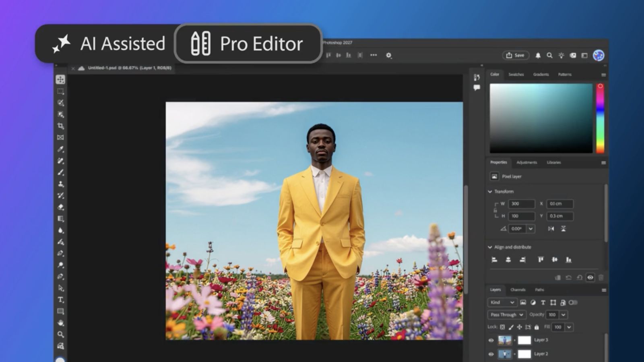Open options bar gear settings
The height and width of the screenshot is (362, 644).
click(388, 55)
